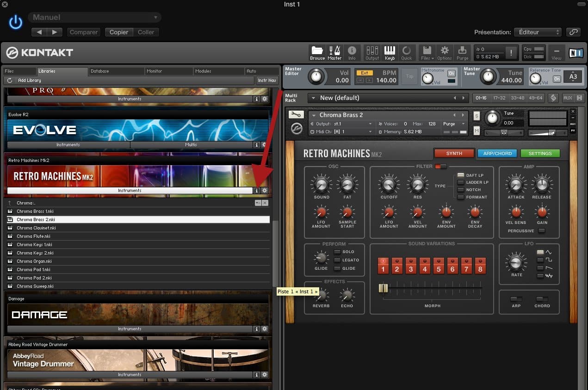Select the DAFT LP filter type

[x=461, y=175]
